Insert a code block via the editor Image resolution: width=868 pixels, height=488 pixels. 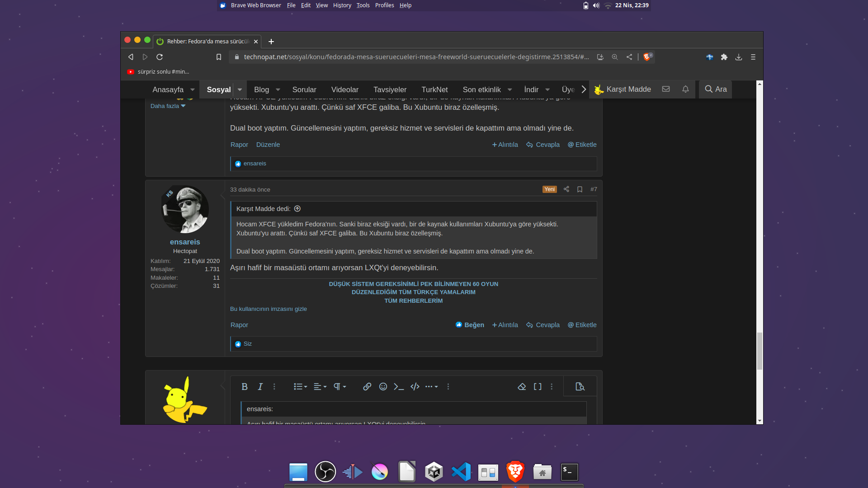coord(415,387)
